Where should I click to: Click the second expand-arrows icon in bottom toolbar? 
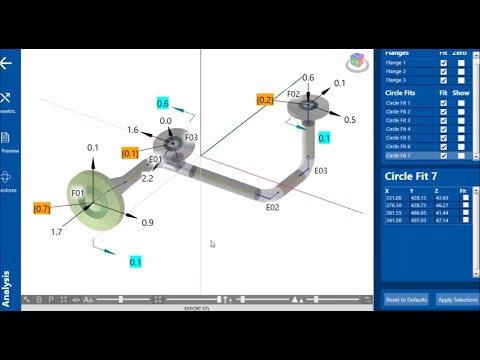tap(158, 299)
